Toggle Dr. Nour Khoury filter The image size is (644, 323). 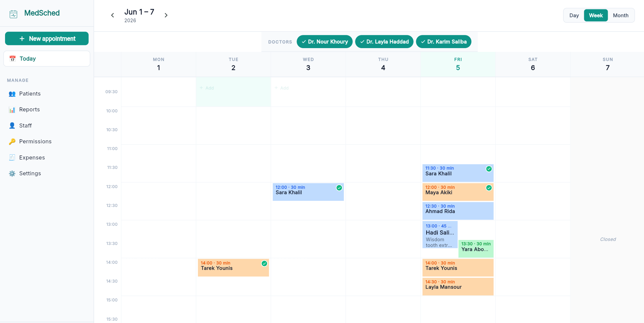pyautogui.click(x=325, y=42)
